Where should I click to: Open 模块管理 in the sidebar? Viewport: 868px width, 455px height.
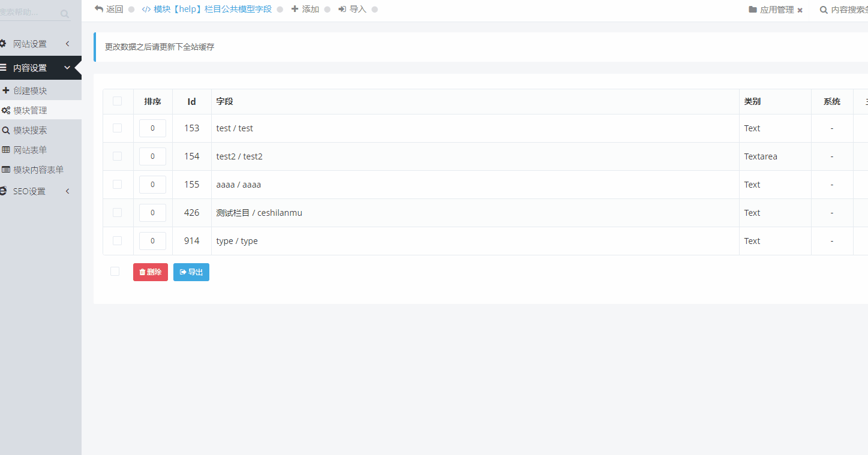[41, 110]
